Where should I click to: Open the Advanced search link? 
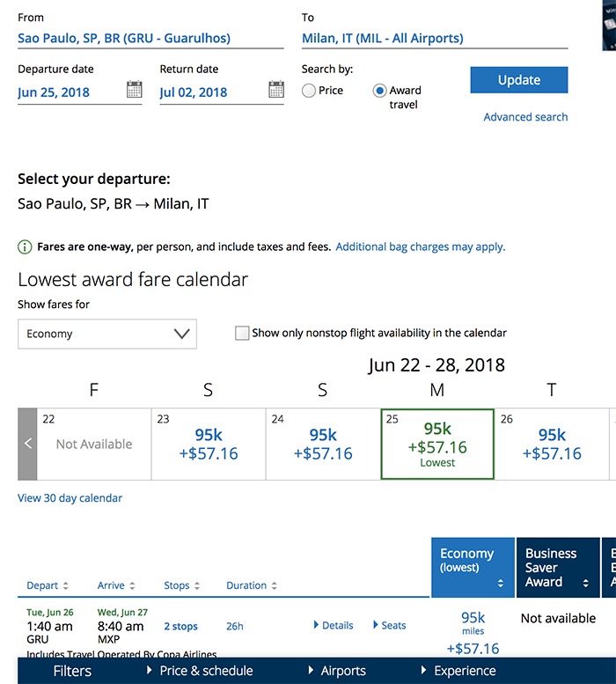pyautogui.click(x=525, y=117)
